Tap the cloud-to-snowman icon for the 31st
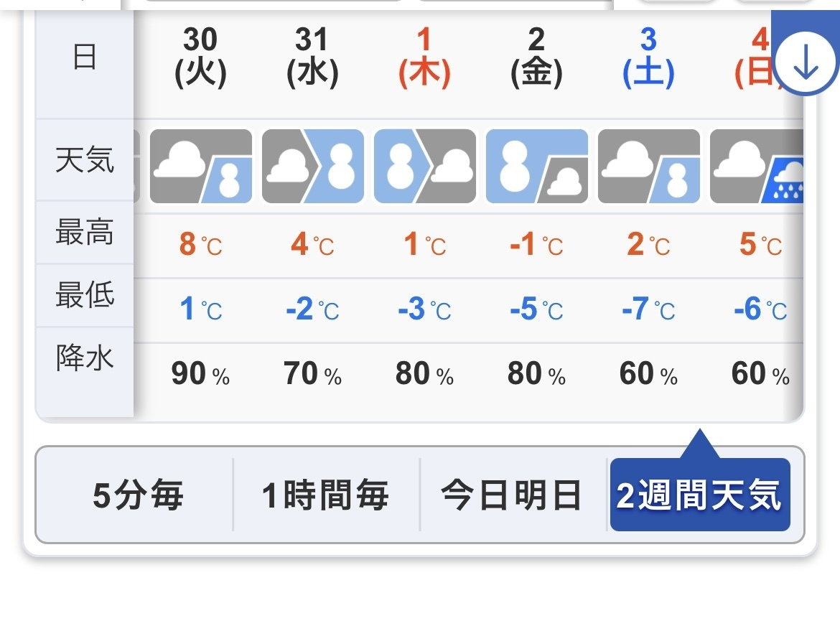Screen dimensions: 840x621 point(313,167)
